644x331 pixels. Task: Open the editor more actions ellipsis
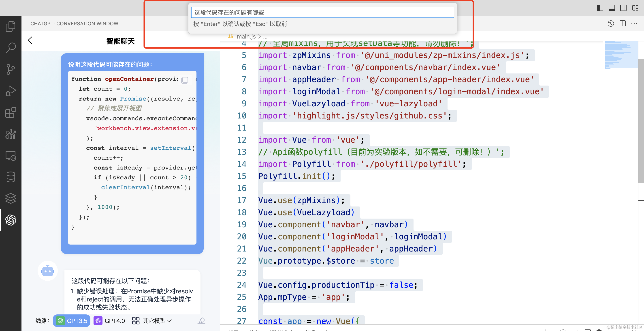pyautogui.click(x=634, y=24)
